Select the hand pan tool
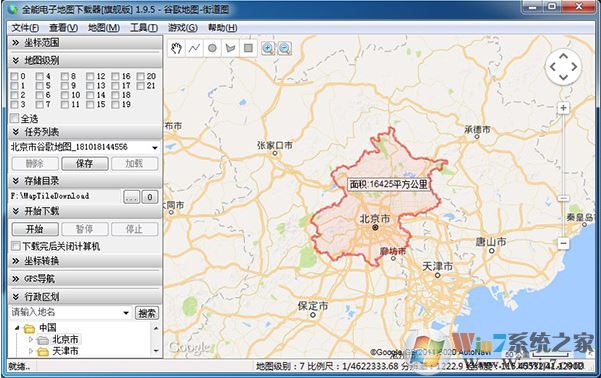 tap(176, 48)
